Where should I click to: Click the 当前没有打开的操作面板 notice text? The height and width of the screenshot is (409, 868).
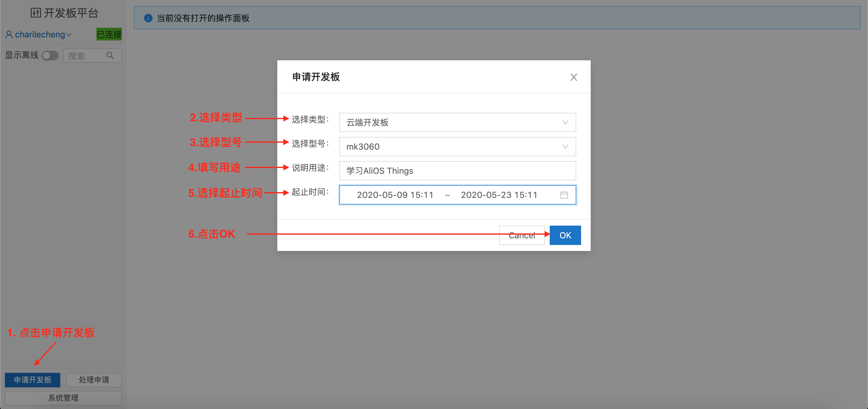point(203,18)
